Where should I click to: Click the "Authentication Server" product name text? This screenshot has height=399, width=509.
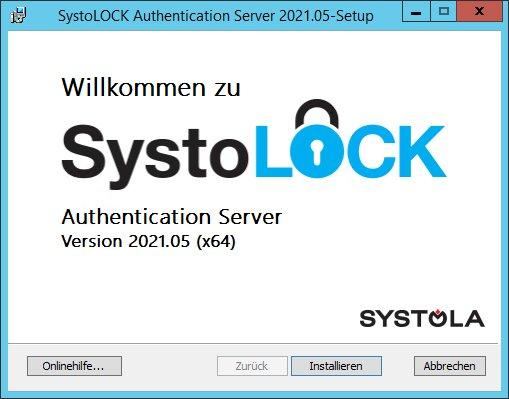172,217
